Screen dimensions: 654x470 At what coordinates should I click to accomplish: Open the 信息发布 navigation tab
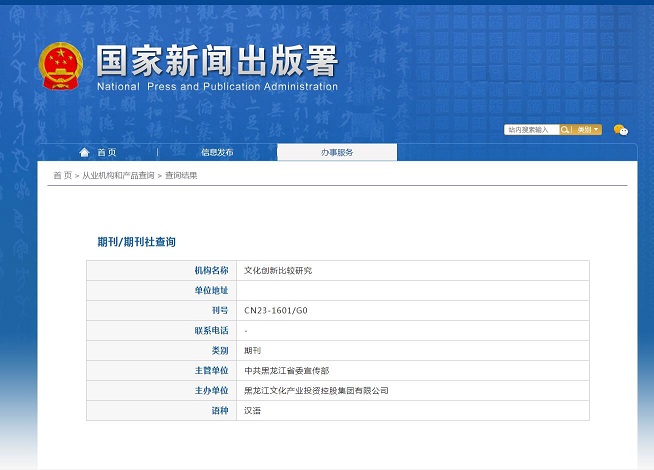coord(217,152)
